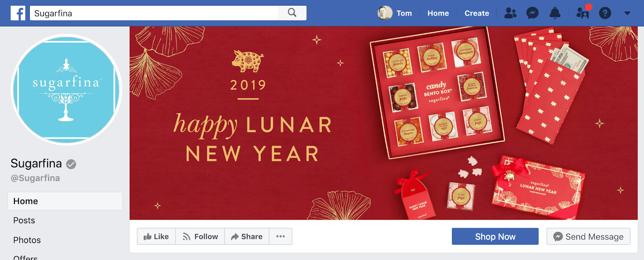Image resolution: width=644 pixels, height=260 pixels.
Task: Click the search magnifying glass button
Action: (x=292, y=13)
